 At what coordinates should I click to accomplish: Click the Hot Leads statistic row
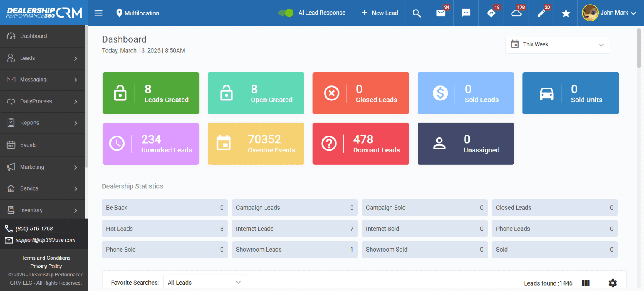tap(165, 229)
